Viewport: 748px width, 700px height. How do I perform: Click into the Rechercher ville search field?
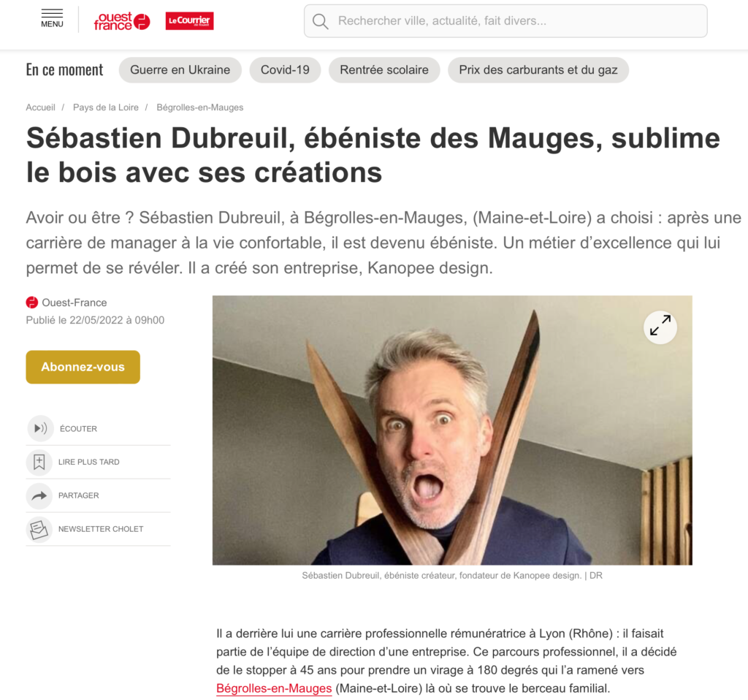tap(505, 21)
